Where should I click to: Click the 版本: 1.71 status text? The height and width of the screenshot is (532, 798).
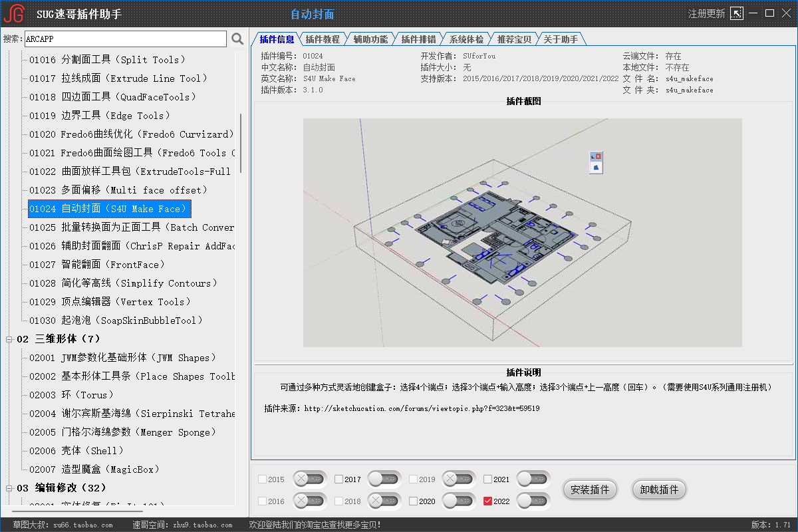click(771, 525)
